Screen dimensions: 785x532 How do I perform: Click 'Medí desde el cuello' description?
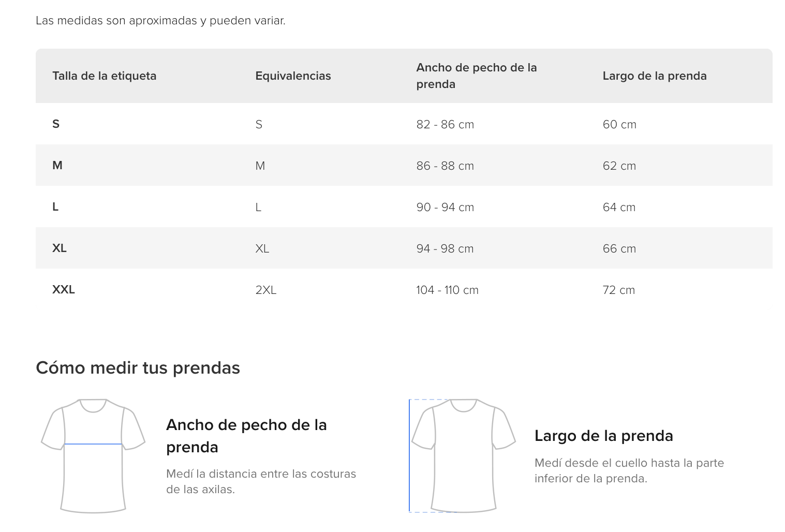pos(629,470)
